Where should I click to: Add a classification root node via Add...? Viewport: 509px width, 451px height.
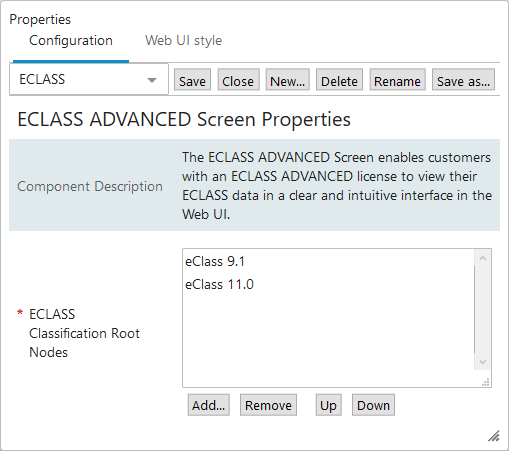click(209, 405)
